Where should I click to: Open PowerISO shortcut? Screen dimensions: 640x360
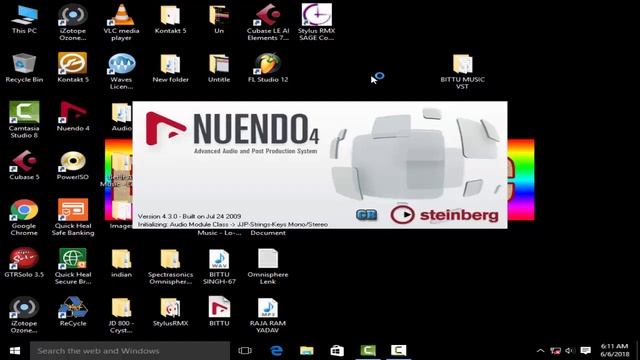tap(73, 165)
